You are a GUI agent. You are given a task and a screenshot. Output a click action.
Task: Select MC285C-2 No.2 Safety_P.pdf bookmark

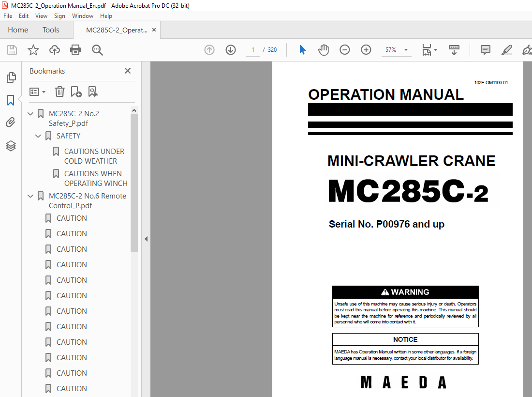(74, 118)
